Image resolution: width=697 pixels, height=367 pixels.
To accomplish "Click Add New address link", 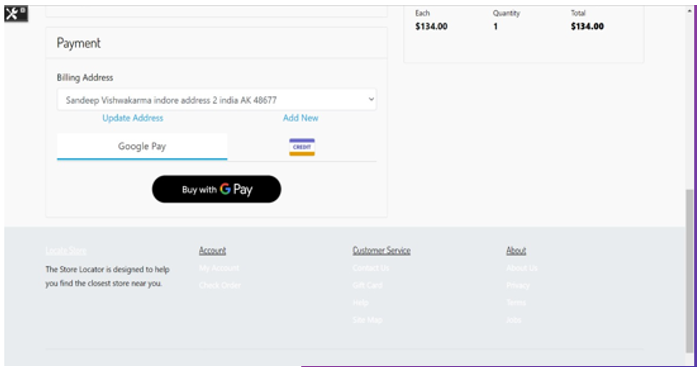I will pyautogui.click(x=300, y=118).
